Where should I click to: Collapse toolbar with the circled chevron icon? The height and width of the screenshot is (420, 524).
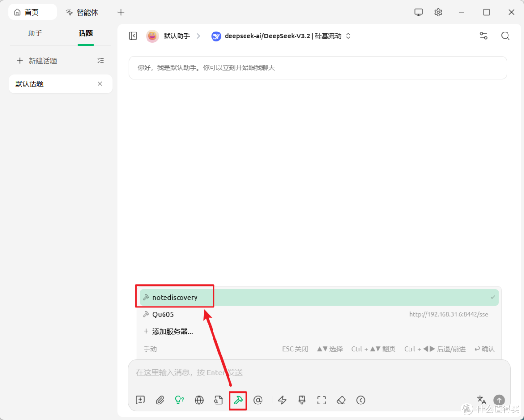[x=360, y=400]
